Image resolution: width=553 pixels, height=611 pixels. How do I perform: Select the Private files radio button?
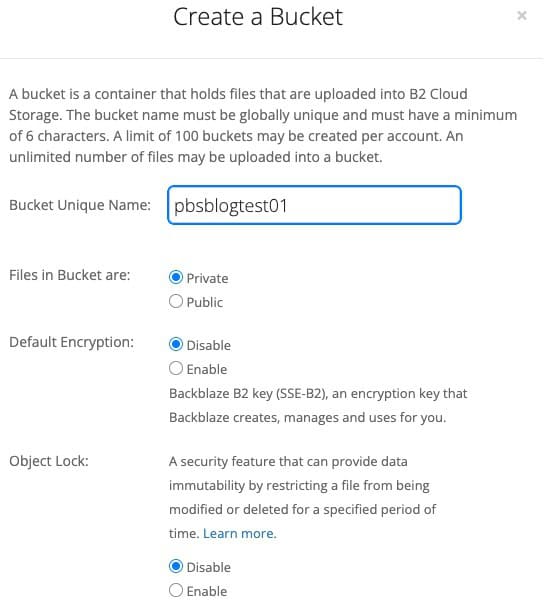tap(176, 277)
